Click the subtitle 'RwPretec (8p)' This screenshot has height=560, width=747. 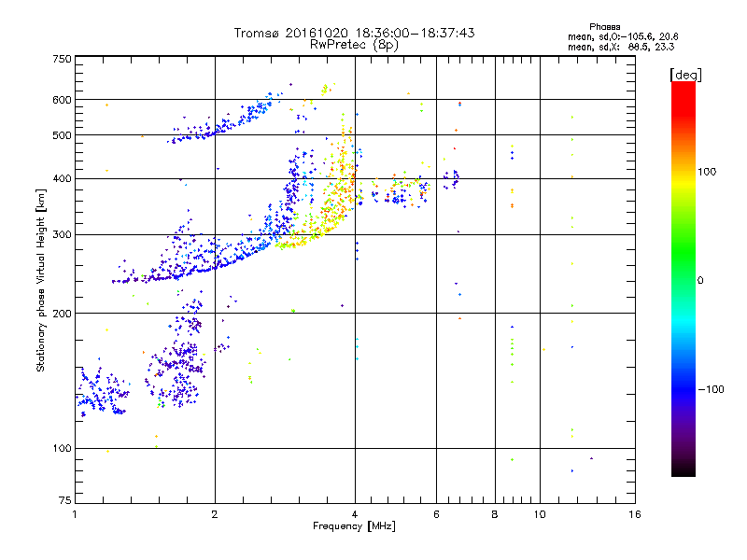coord(354,45)
